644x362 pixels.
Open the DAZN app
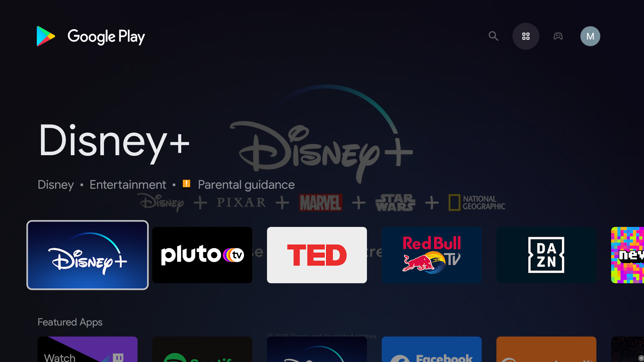click(x=547, y=255)
